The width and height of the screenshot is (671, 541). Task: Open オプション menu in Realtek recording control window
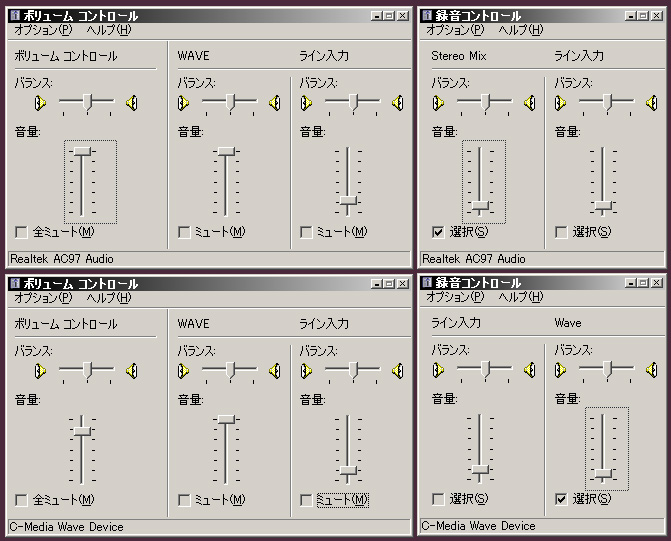click(x=455, y=30)
